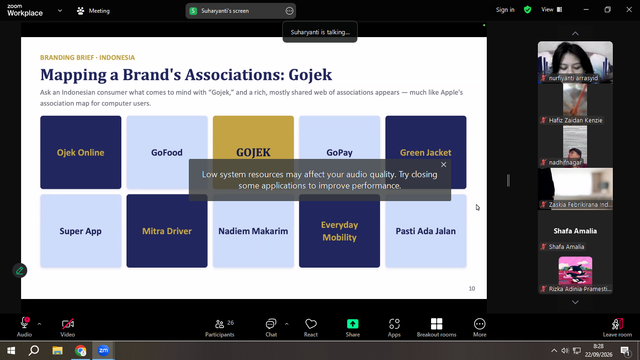Open the Participants panel
The width and height of the screenshot is (640, 360).
click(220, 328)
